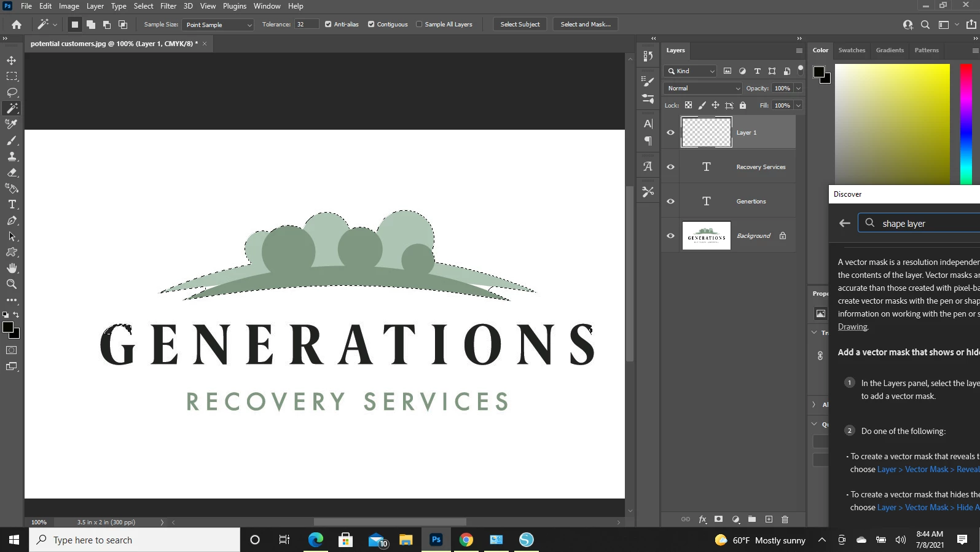Open the Select menu
This screenshot has width=980, height=552.
[x=143, y=6]
